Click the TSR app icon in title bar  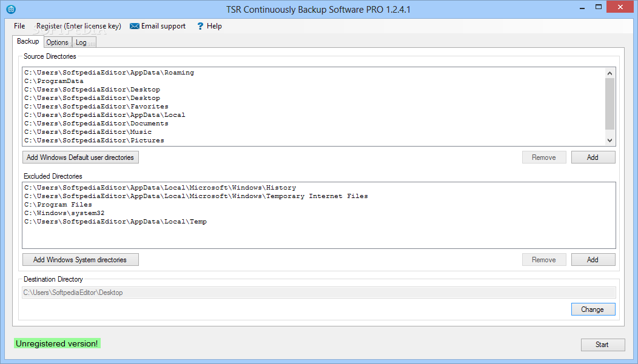coord(11,9)
